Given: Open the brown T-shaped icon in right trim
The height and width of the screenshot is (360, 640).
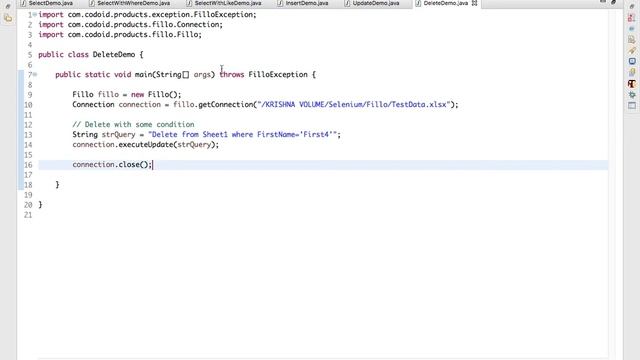Looking at the screenshot, I should tap(632, 83).
